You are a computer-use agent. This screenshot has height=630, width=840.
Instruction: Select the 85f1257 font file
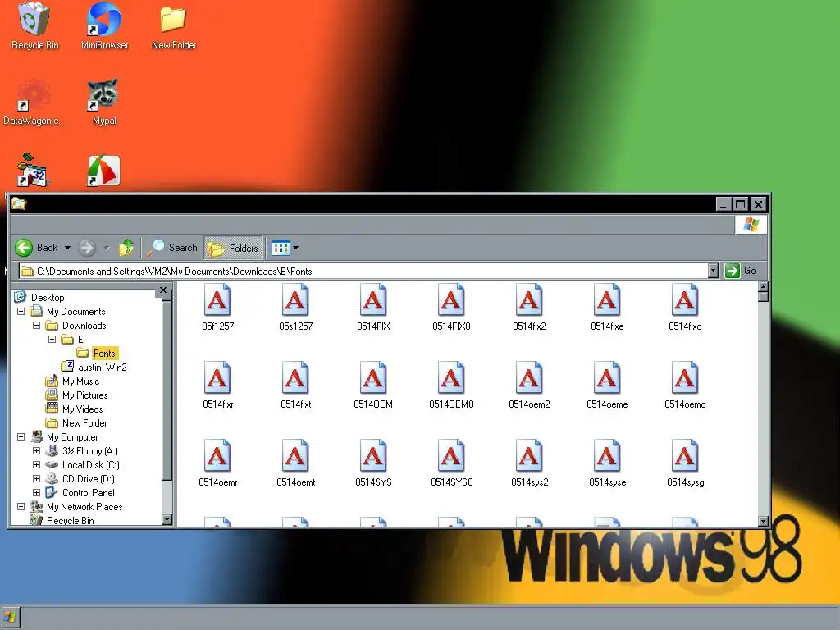tap(217, 307)
